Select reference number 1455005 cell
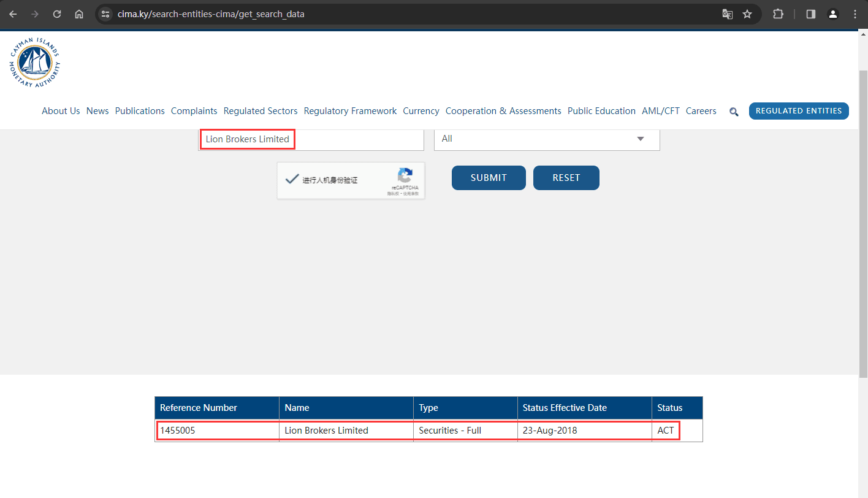This screenshot has height=498, width=868. coord(217,431)
